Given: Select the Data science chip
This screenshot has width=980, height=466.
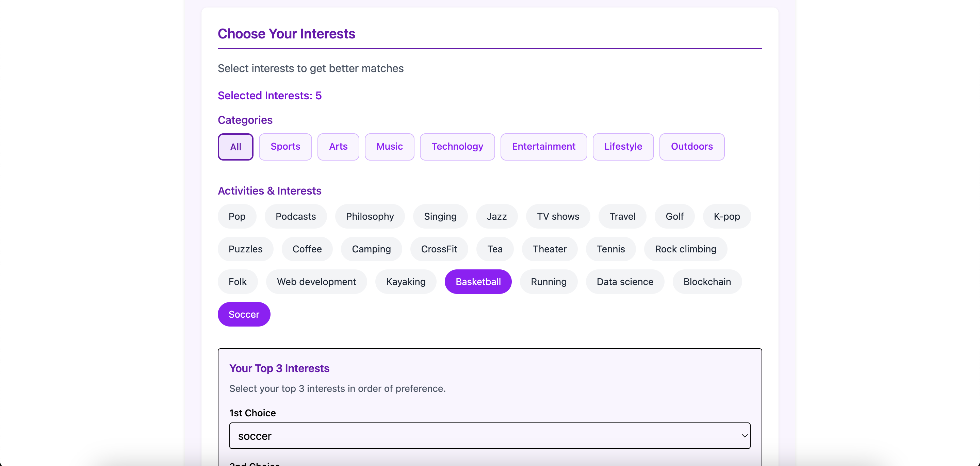Looking at the screenshot, I should (x=625, y=282).
